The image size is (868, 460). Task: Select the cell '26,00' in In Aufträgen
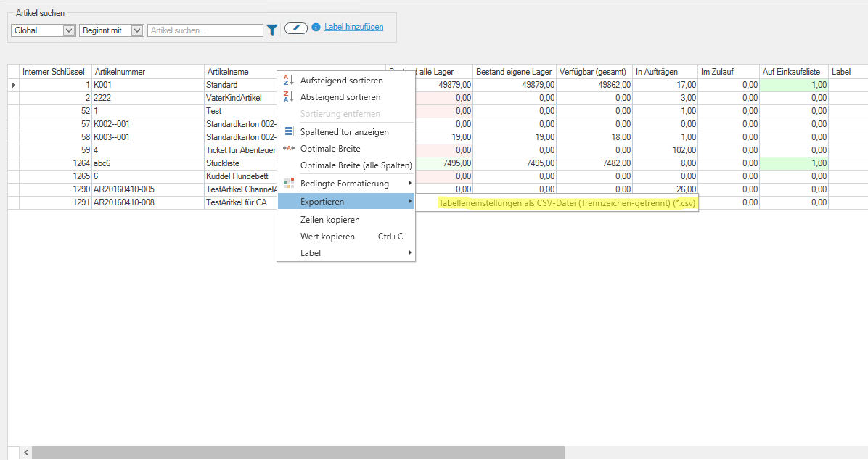pos(665,189)
